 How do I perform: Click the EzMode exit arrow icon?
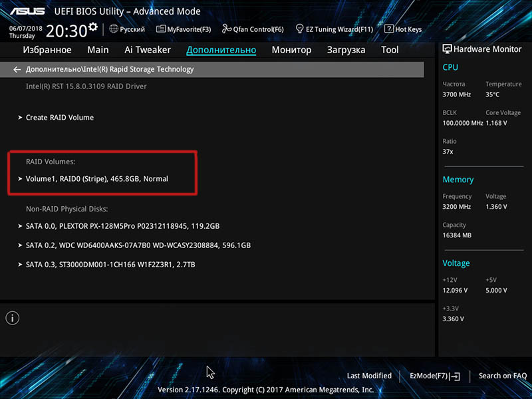[456, 376]
